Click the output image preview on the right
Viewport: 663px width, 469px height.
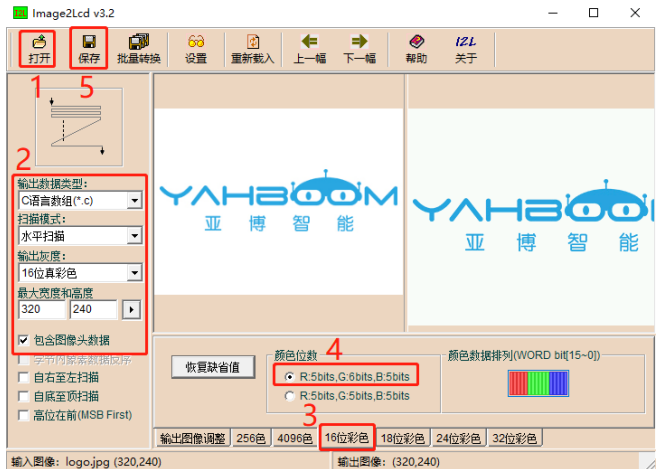[x=531, y=217]
